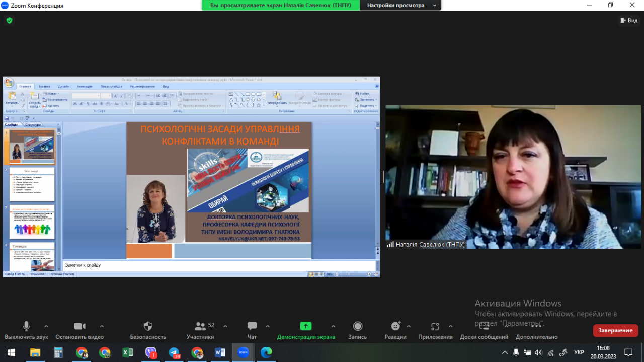Start recording with the Запись icon

coord(358,326)
